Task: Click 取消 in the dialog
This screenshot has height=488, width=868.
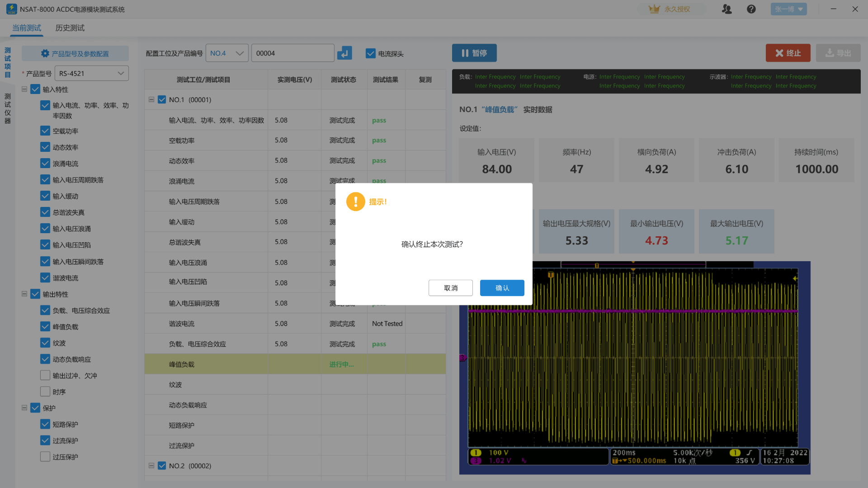Action: (450, 288)
